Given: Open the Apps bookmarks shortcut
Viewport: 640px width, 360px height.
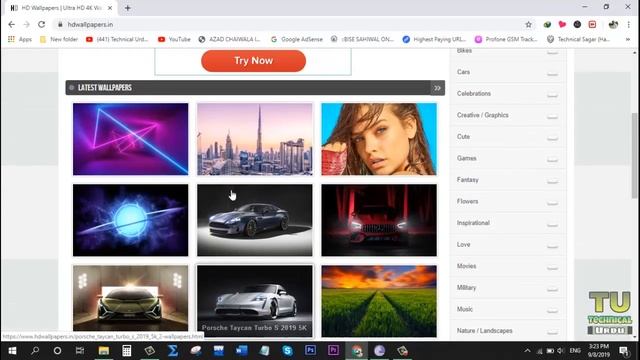Looking at the screenshot, I should (x=20, y=39).
